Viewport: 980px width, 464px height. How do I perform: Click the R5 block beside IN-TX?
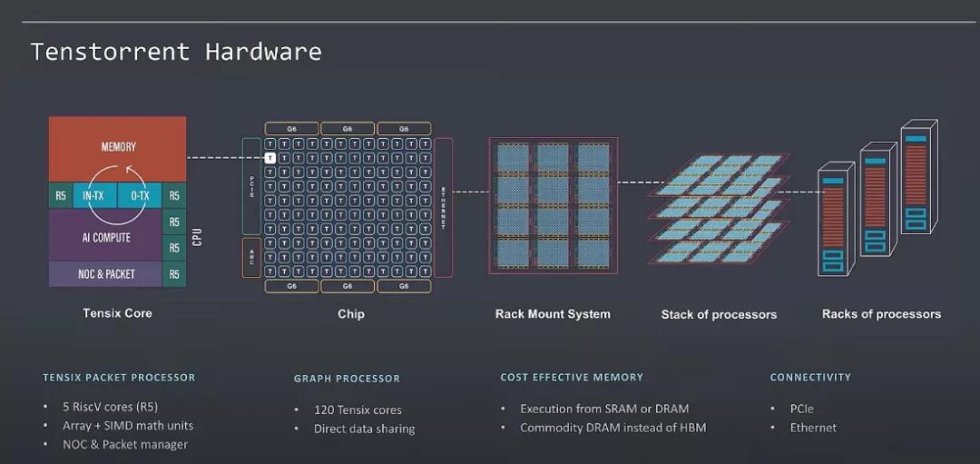tap(61, 196)
